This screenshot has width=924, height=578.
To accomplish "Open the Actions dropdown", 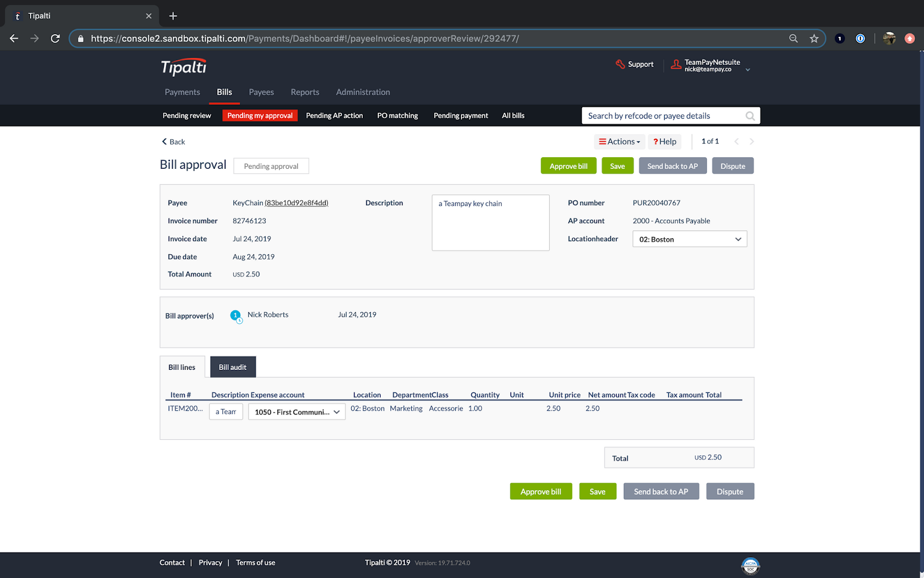I will tap(620, 142).
